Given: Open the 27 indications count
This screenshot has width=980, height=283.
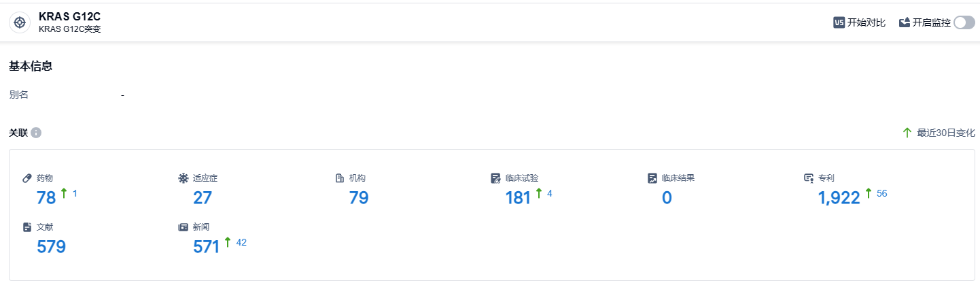Looking at the screenshot, I should [203, 198].
